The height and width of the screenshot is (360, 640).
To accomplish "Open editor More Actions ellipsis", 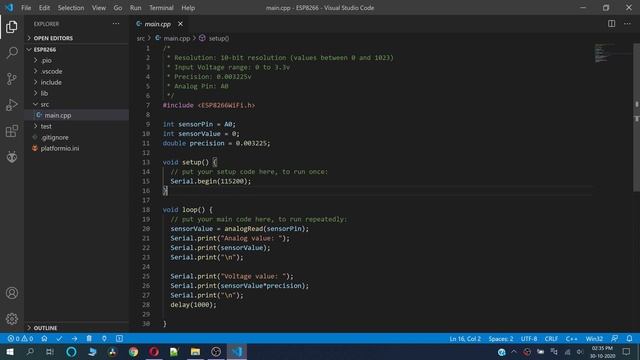I will click(x=627, y=24).
